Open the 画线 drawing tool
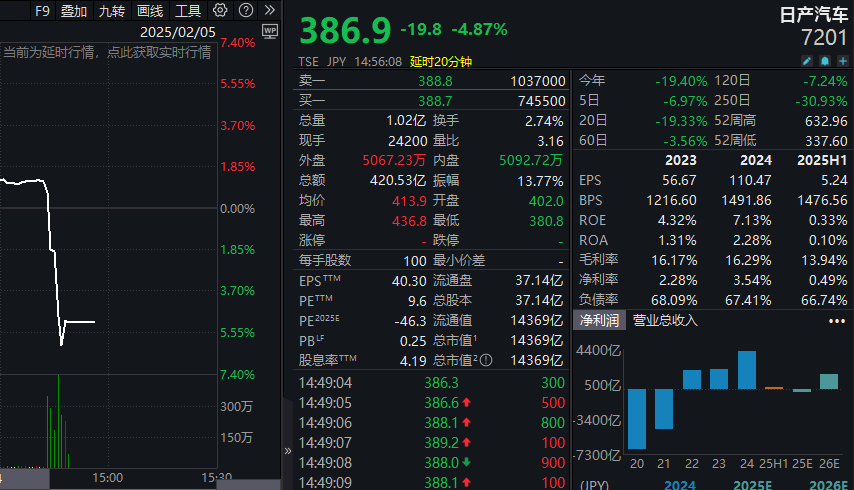 point(150,11)
